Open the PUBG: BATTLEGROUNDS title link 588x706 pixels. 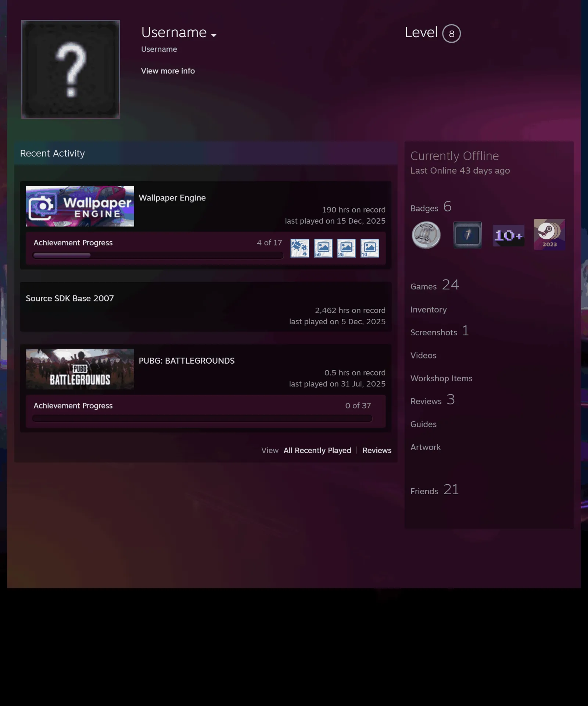(186, 360)
